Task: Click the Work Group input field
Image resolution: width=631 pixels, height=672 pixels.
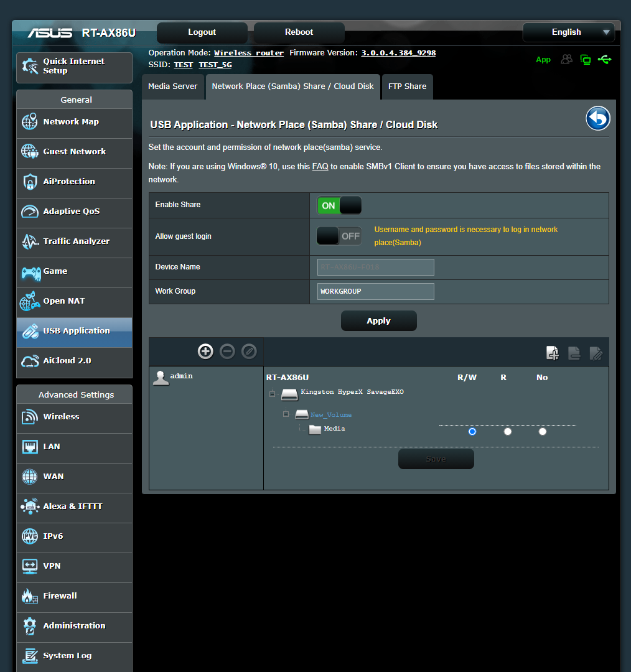Action: [x=375, y=291]
